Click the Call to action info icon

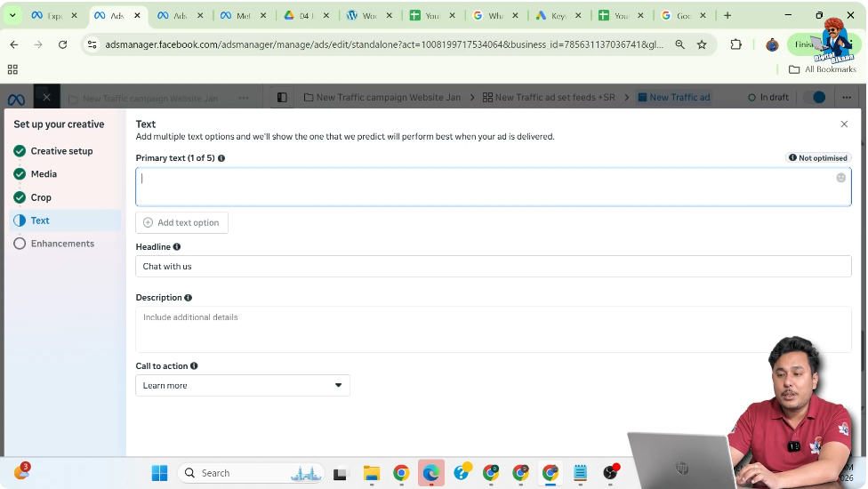tap(194, 366)
